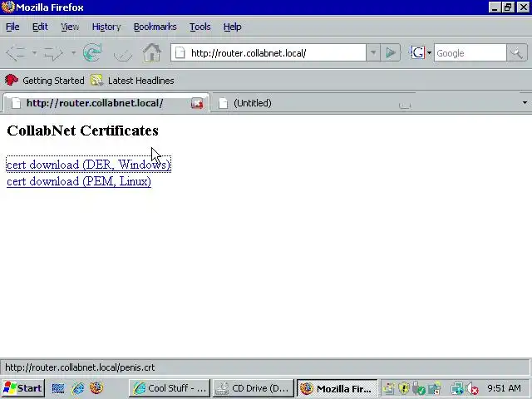Restore down the Firefox window
This screenshot has height=399, width=532.
pos(508,7)
